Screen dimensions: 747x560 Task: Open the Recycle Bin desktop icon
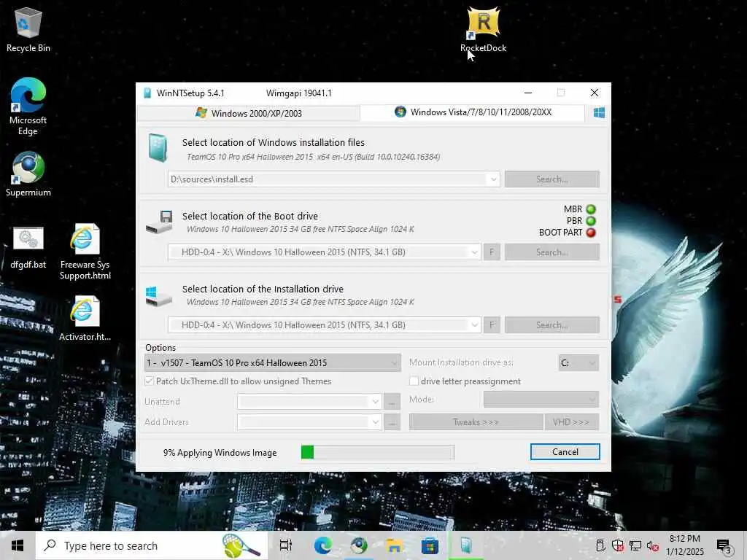pos(28,30)
